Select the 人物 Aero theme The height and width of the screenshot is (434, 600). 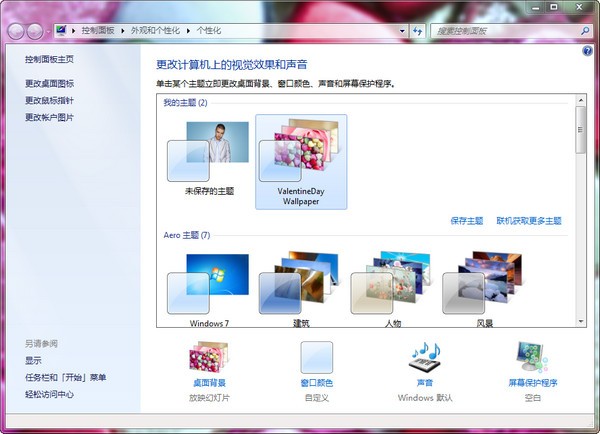pos(393,289)
